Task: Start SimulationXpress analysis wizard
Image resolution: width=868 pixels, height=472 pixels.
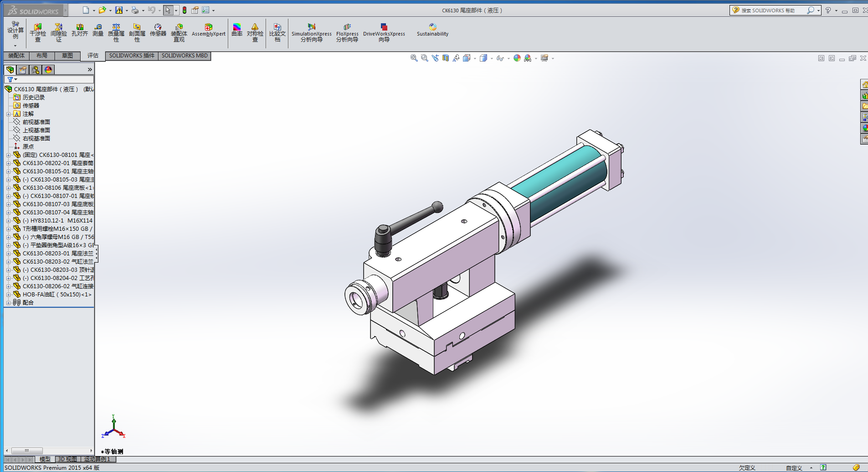Action: coord(312,32)
